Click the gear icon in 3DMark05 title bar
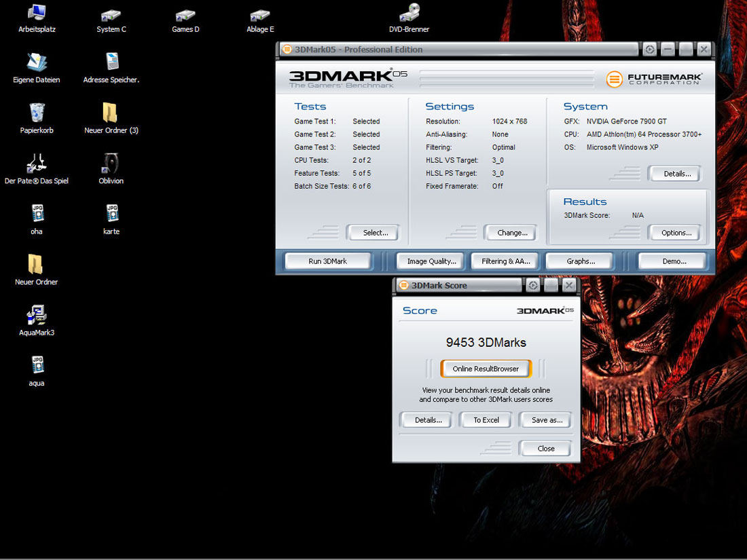The height and width of the screenshot is (560, 747). [x=649, y=49]
